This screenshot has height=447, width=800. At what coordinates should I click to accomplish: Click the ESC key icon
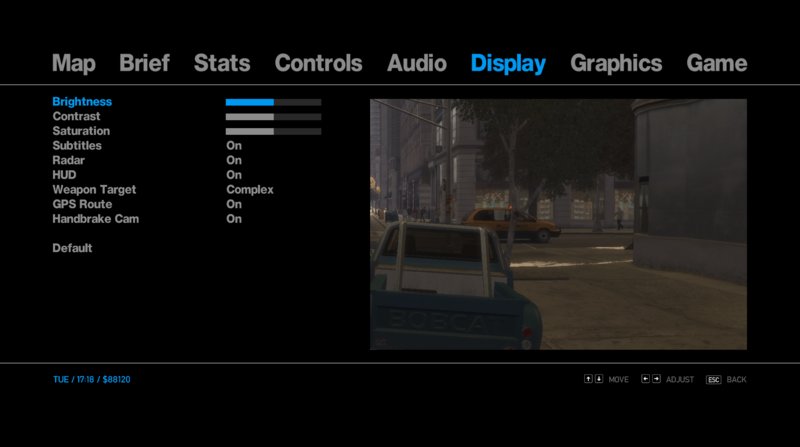(713, 380)
